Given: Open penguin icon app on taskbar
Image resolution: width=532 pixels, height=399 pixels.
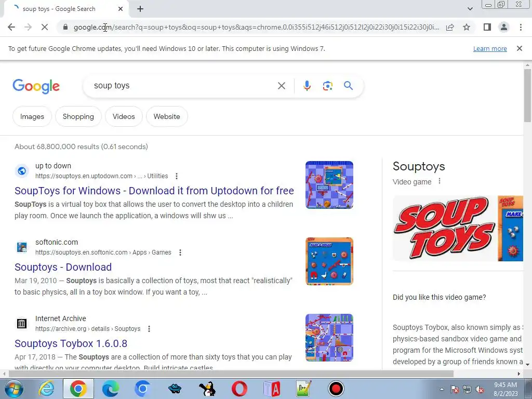Looking at the screenshot, I should (207, 389).
